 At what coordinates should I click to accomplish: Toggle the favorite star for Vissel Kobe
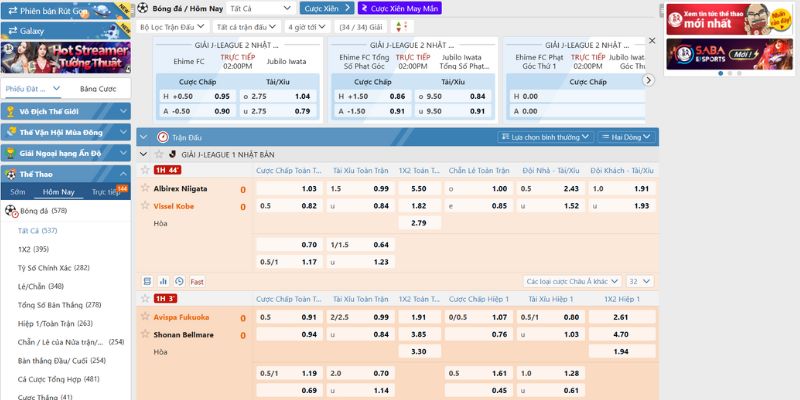[x=144, y=206]
